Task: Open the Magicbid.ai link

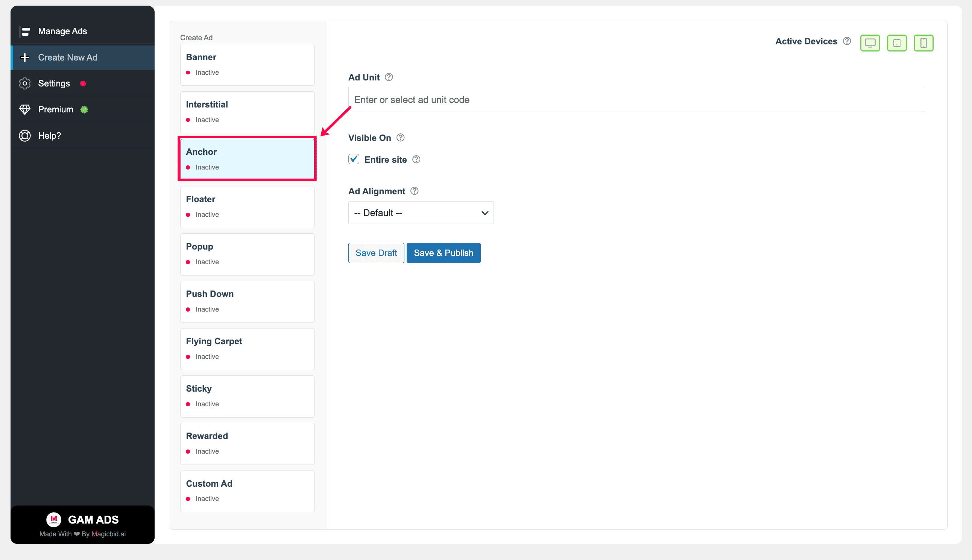Action: tap(109, 534)
